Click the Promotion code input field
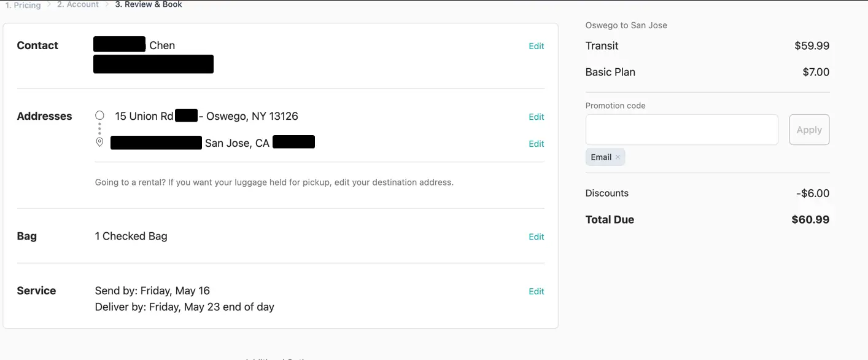Image resolution: width=868 pixels, height=360 pixels. click(x=681, y=130)
